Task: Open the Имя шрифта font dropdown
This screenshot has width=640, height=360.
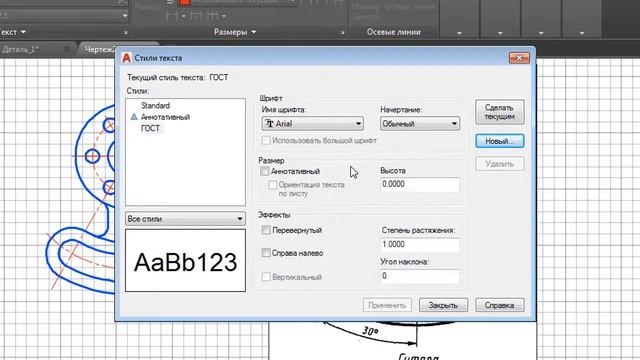Action: coord(313,123)
